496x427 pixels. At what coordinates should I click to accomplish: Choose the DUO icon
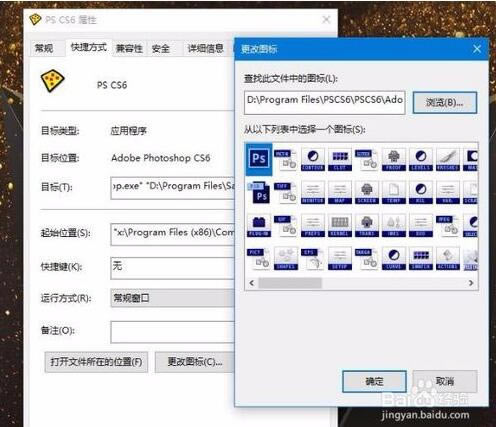pos(421,226)
